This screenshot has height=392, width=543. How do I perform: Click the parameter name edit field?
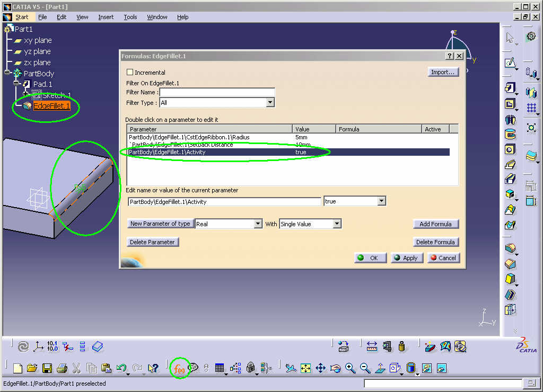tap(224, 202)
